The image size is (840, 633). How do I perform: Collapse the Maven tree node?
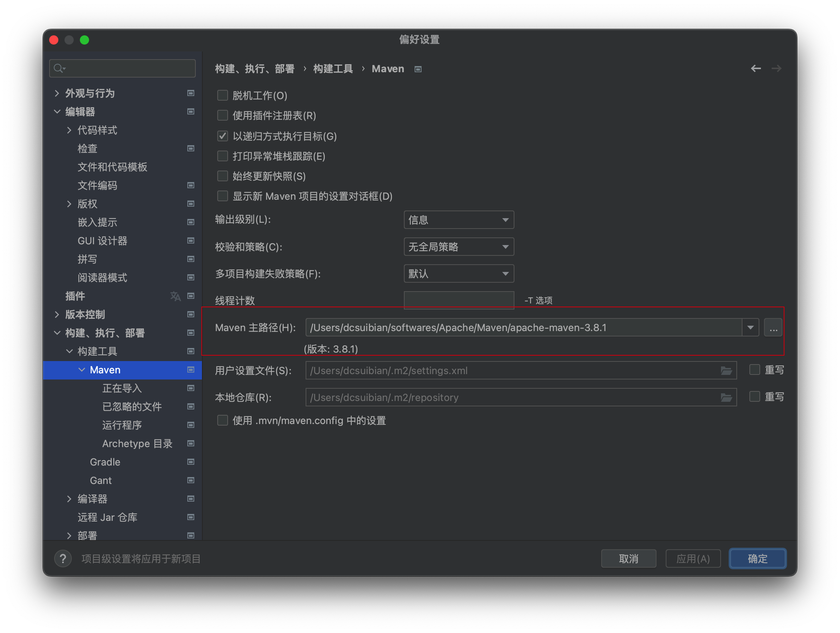pos(82,370)
